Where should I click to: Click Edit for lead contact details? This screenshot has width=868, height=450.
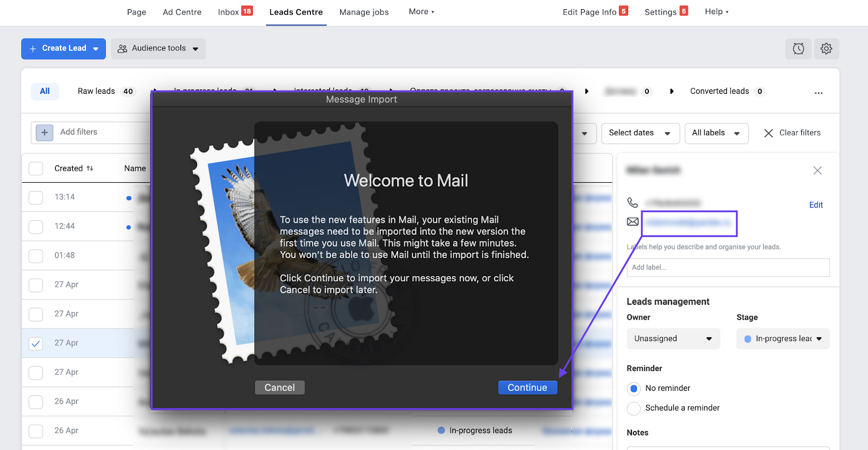(x=816, y=205)
